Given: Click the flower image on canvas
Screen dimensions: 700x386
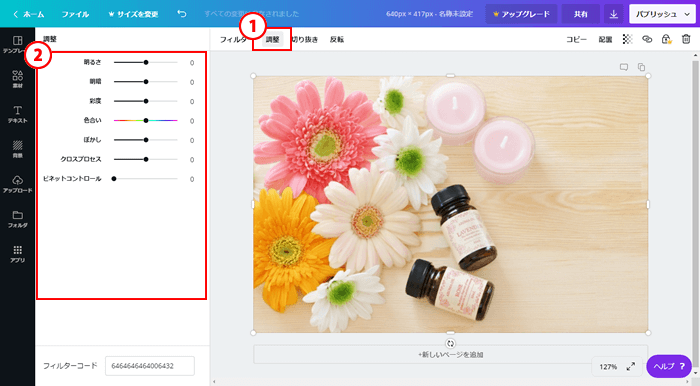Looking at the screenshot, I should click(x=450, y=204).
